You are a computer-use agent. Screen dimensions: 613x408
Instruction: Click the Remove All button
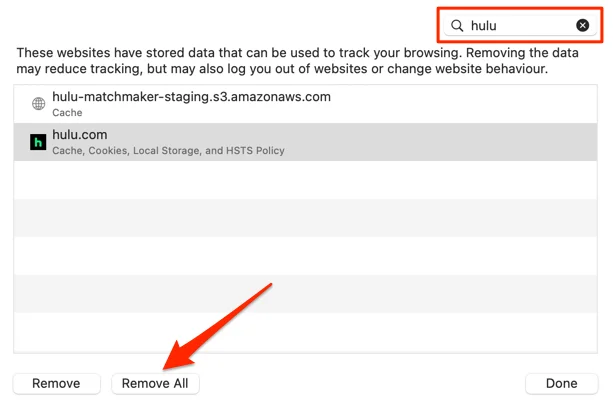(x=155, y=383)
